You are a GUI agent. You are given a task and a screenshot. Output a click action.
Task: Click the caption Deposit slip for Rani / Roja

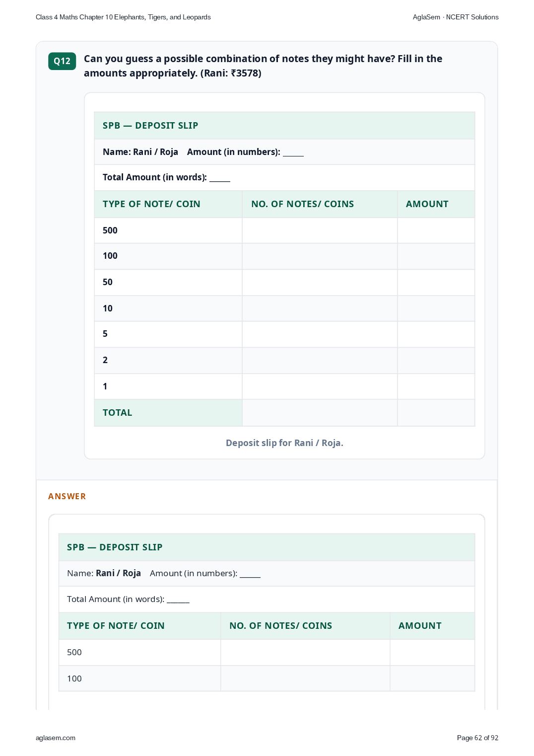point(284,443)
